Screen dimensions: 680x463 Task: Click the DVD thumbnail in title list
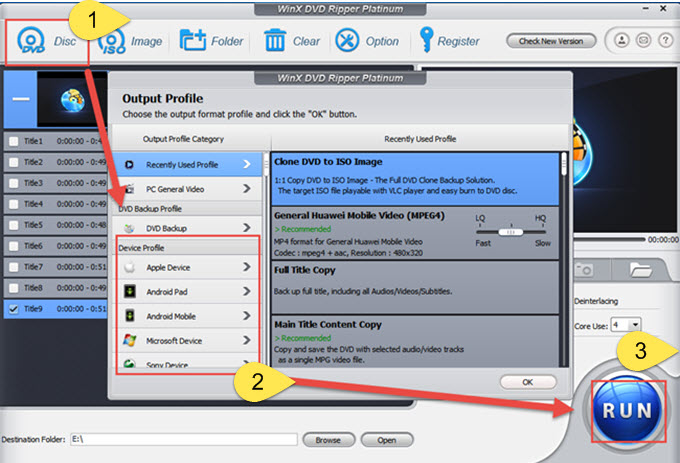coord(72,99)
